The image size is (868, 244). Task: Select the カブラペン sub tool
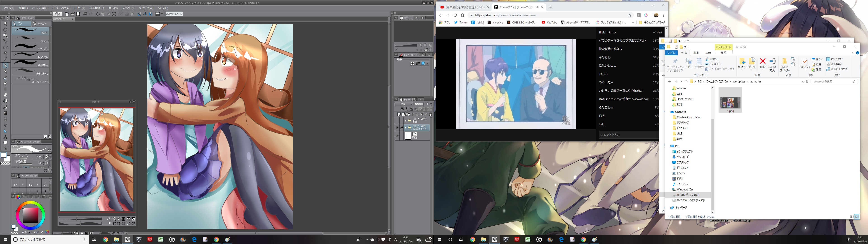coord(30,47)
